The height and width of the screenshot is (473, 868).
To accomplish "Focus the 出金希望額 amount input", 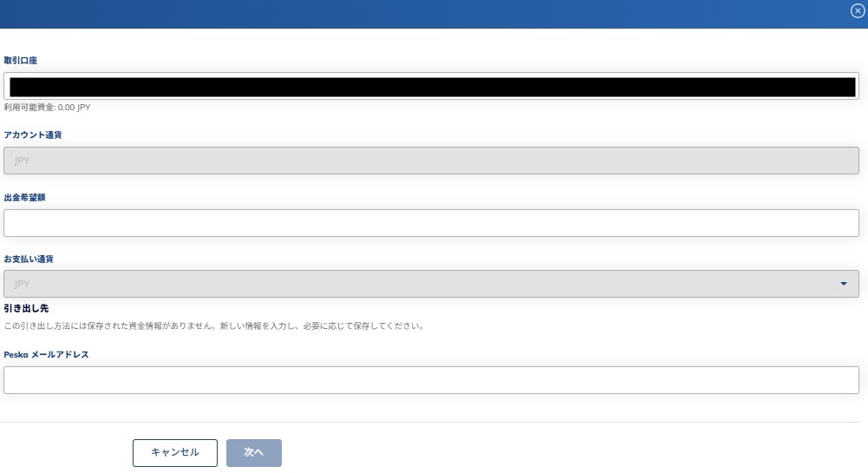I will coord(431,223).
